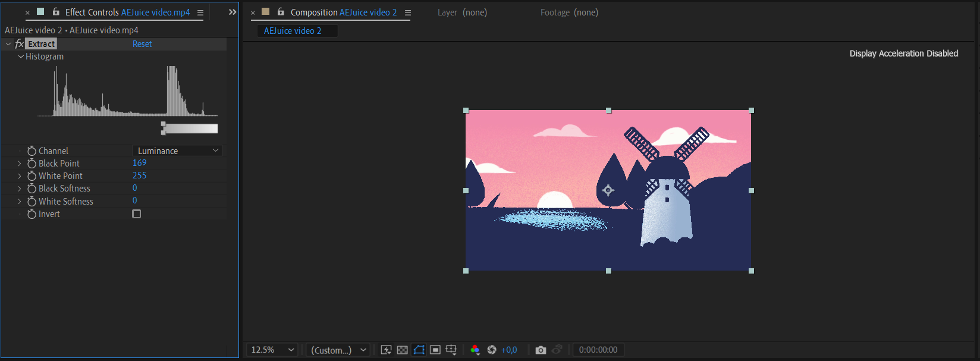Collapse the Histogram section

pos(21,56)
